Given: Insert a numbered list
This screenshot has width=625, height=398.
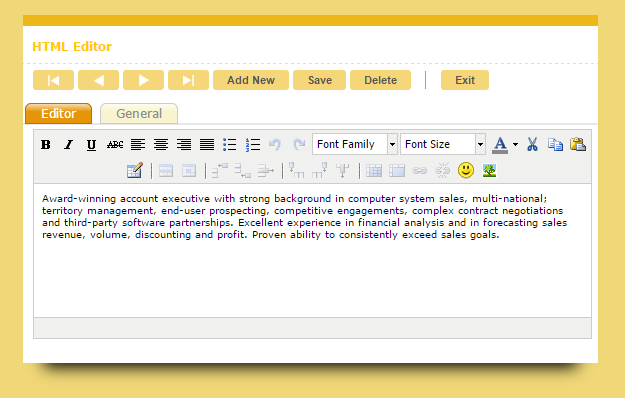Looking at the screenshot, I should coord(253,144).
